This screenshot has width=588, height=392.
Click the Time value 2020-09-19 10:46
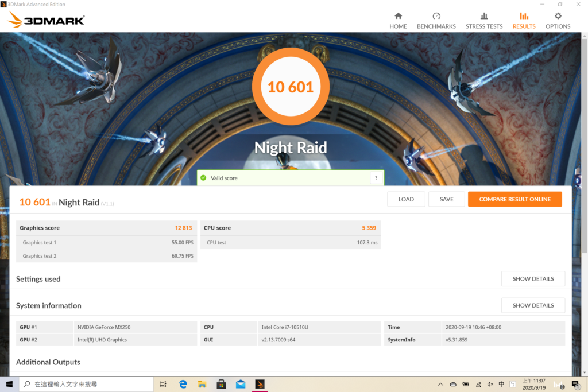[x=473, y=327]
